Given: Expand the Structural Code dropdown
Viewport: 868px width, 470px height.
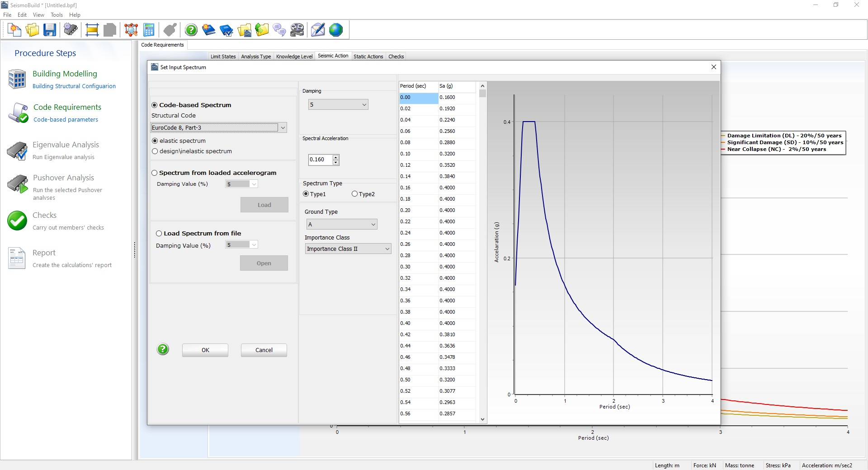Looking at the screenshot, I should 283,128.
